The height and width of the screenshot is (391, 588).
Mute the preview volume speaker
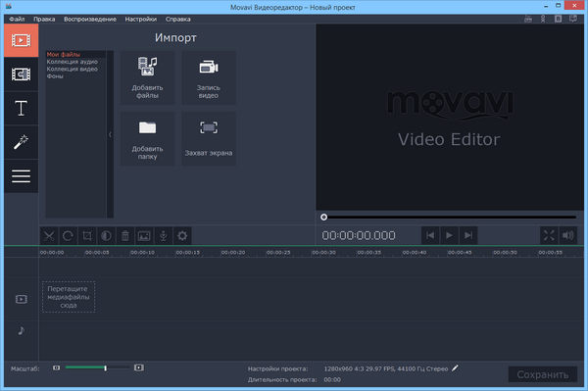pos(567,235)
